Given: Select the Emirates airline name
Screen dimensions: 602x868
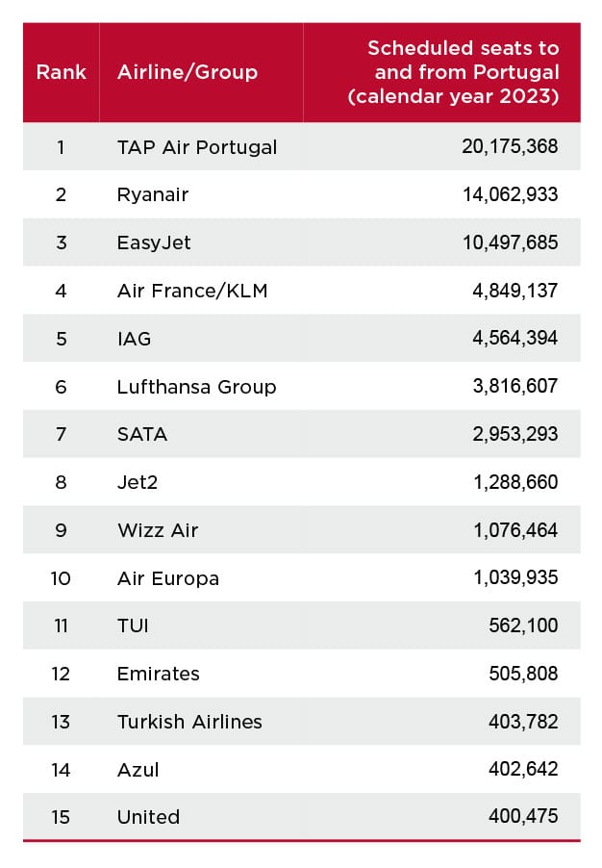Looking at the screenshot, I should tap(159, 674).
